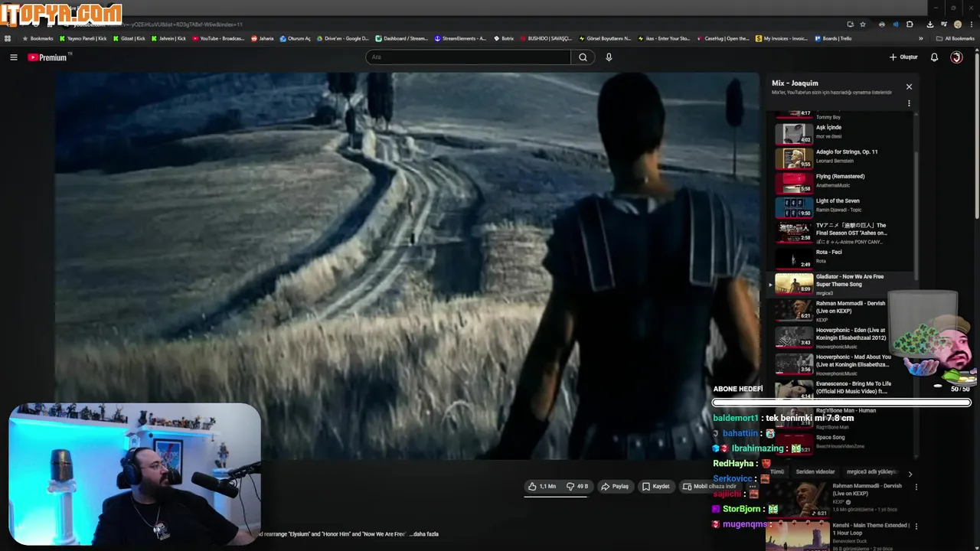Open the account avatar menu
The width and height of the screenshot is (980, 551).
point(956,57)
